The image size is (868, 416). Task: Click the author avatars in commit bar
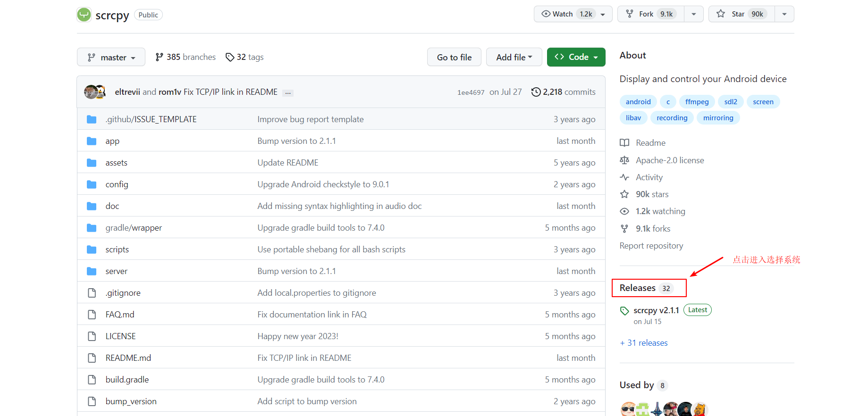pyautogui.click(x=95, y=92)
